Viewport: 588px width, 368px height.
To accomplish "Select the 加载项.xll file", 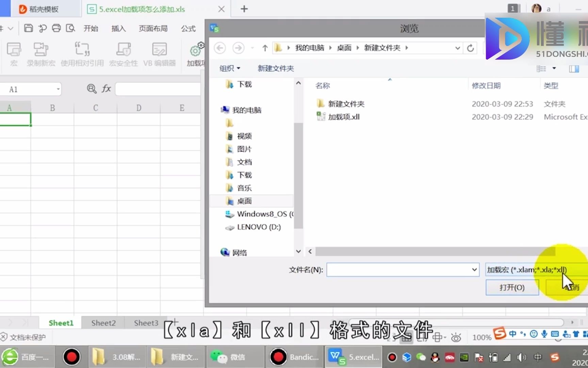I will [x=344, y=117].
